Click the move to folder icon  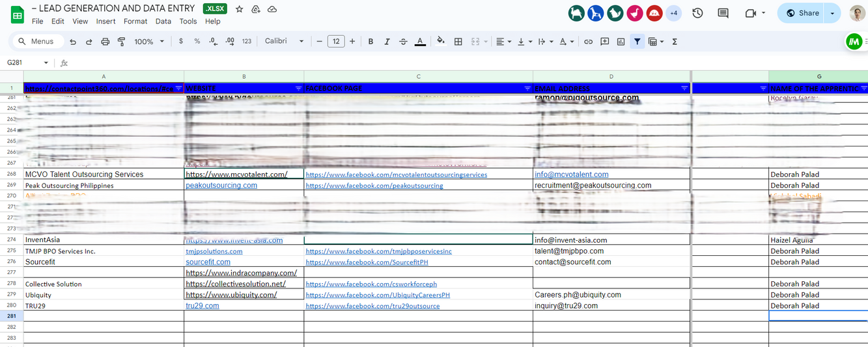(x=256, y=9)
